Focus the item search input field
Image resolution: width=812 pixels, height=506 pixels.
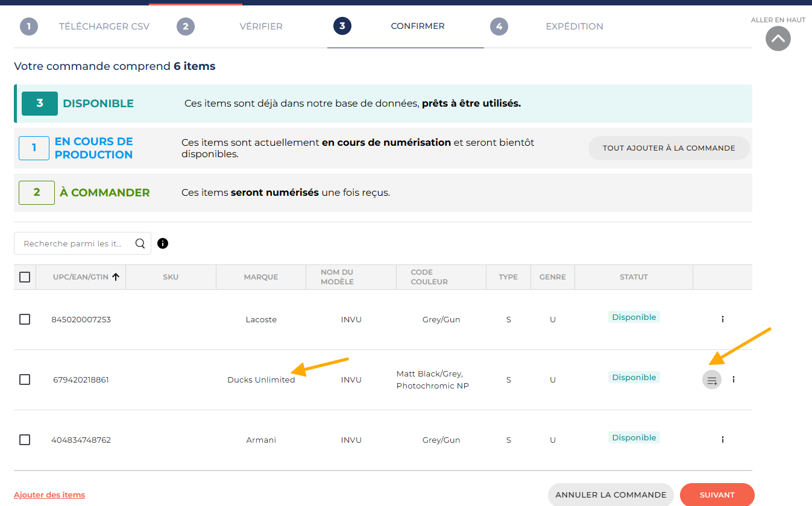point(74,243)
